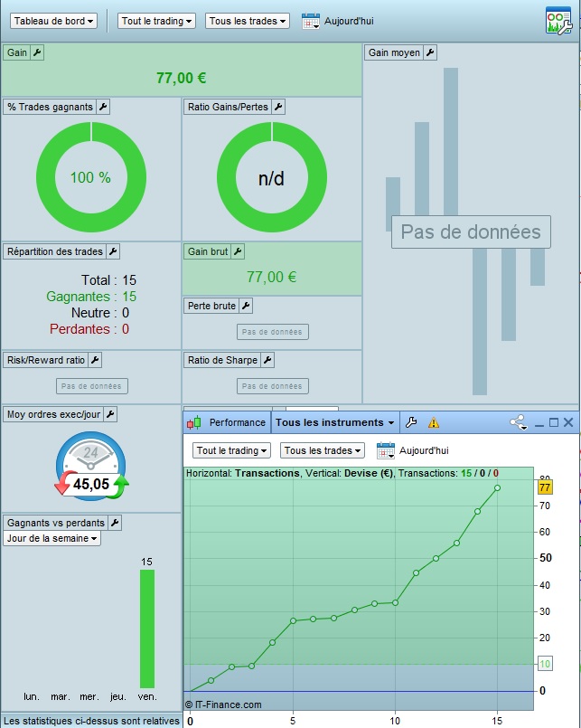Screen dimensions: 581x728
Task: Click the Perdantes : 0 text
Action: pos(89,329)
